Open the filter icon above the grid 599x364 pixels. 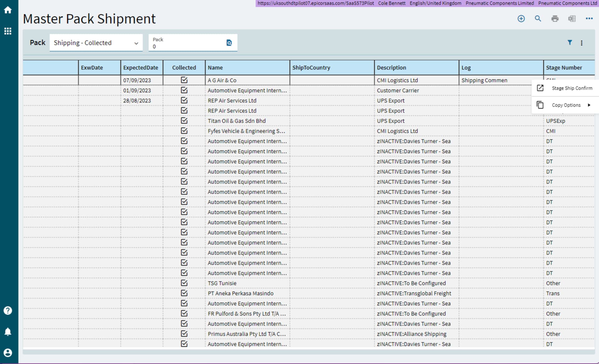(570, 43)
